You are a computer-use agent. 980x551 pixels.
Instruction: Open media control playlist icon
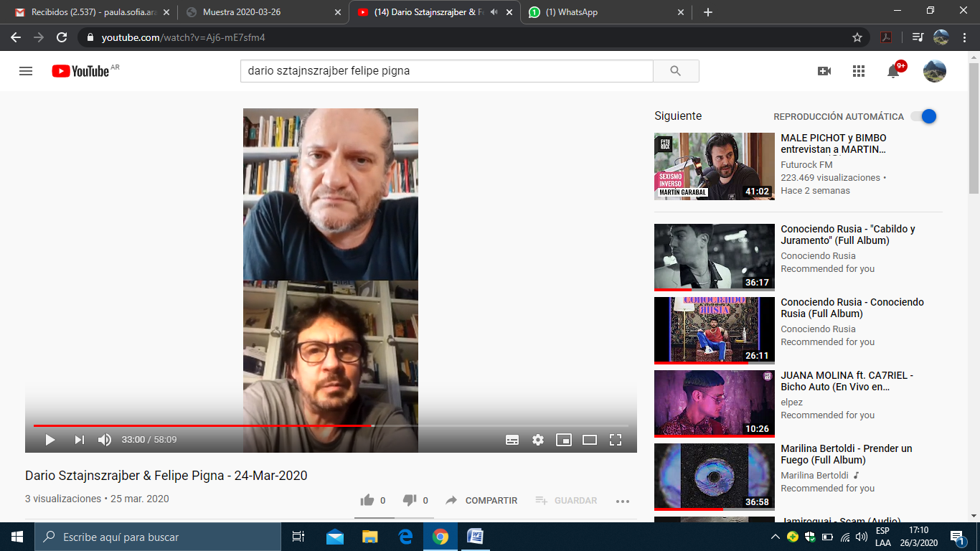[918, 37]
